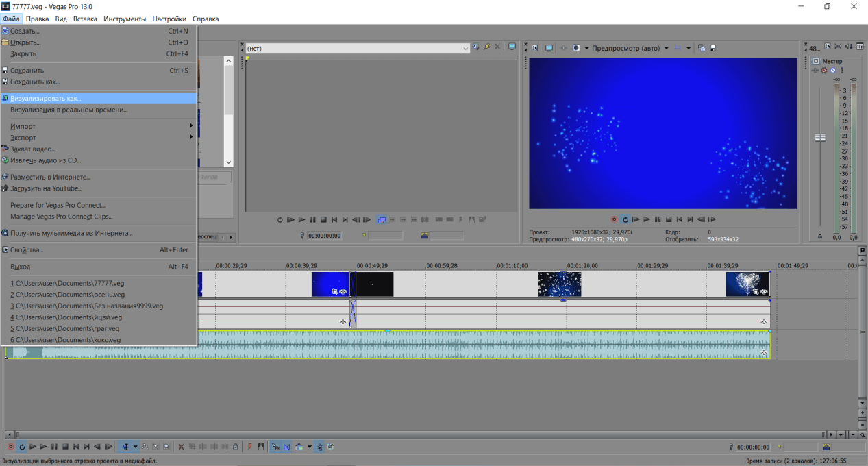Copy the preview snapshot to the clipboard
868x466 pixels.
pos(702,48)
